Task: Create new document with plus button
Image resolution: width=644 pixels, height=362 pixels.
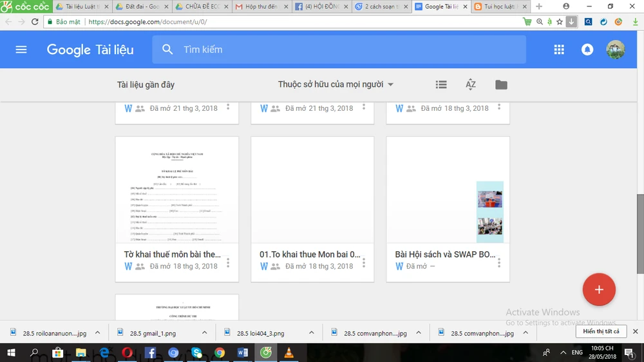Action: pyautogui.click(x=599, y=289)
